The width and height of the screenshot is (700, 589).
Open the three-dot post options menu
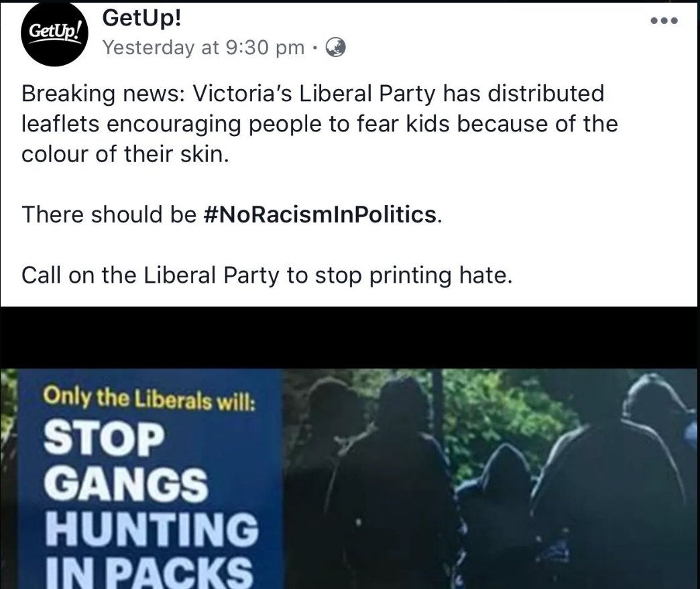pyautogui.click(x=664, y=20)
